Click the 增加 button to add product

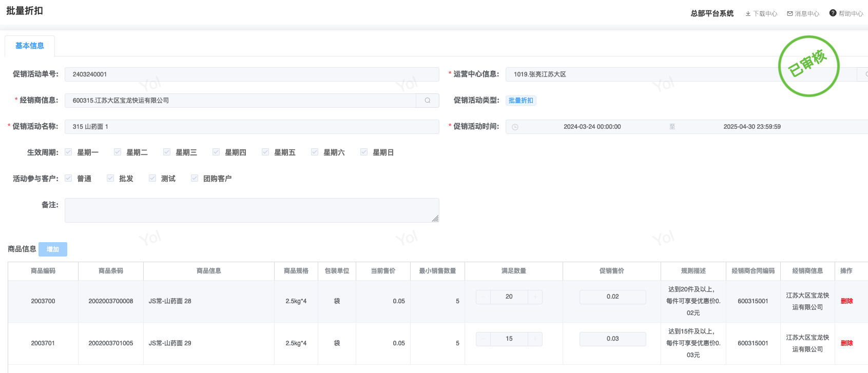53,249
